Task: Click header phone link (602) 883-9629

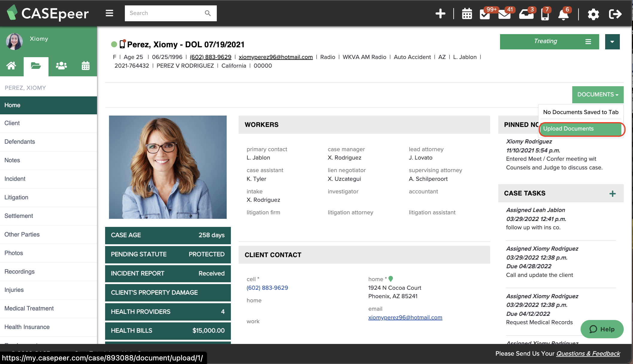Action: (211, 57)
